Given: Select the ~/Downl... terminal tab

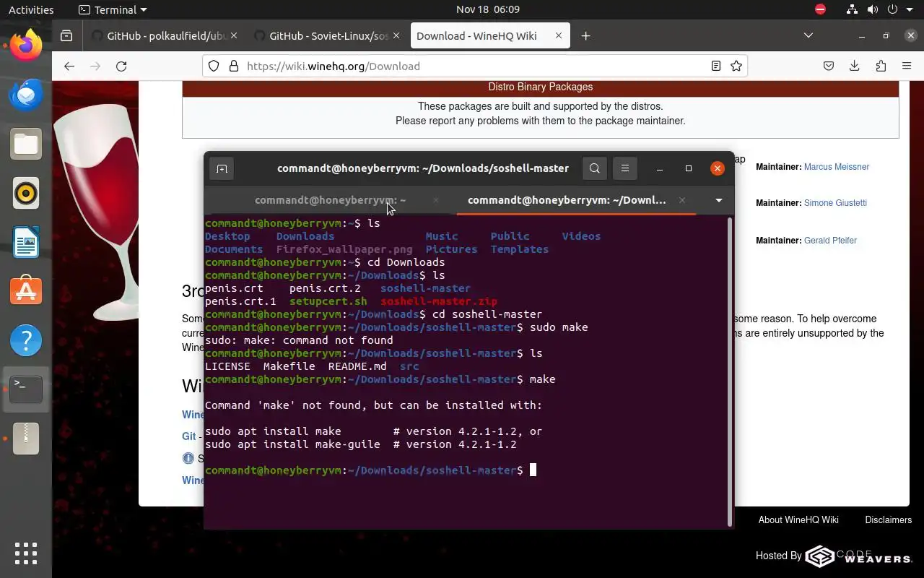Looking at the screenshot, I should [x=567, y=200].
